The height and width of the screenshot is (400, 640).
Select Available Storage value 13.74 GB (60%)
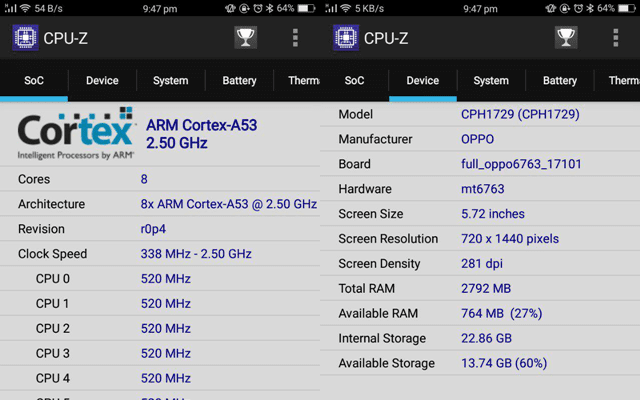(504, 363)
